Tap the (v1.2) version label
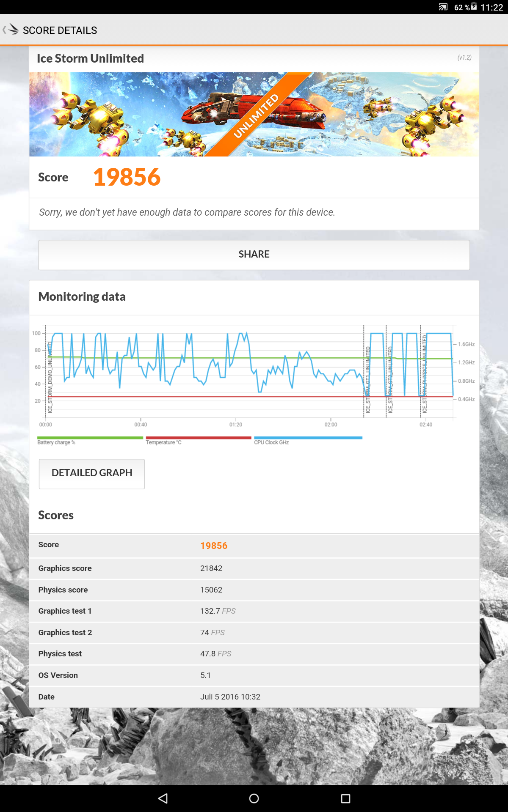This screenshot has width=508, height=812. coord(464,58)
